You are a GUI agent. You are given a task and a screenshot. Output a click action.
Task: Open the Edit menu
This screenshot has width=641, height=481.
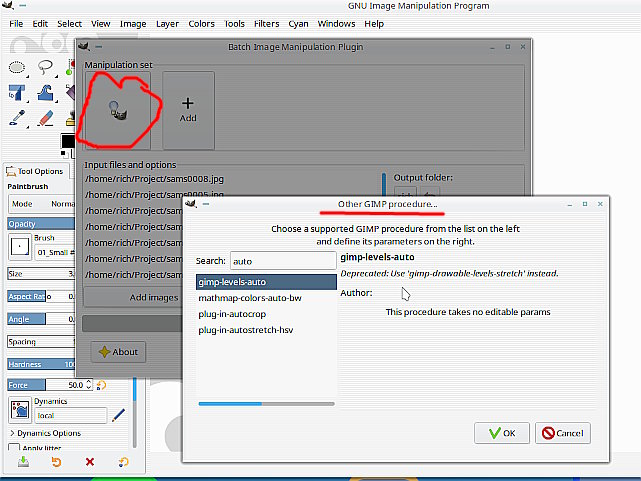tap(40, 24)
